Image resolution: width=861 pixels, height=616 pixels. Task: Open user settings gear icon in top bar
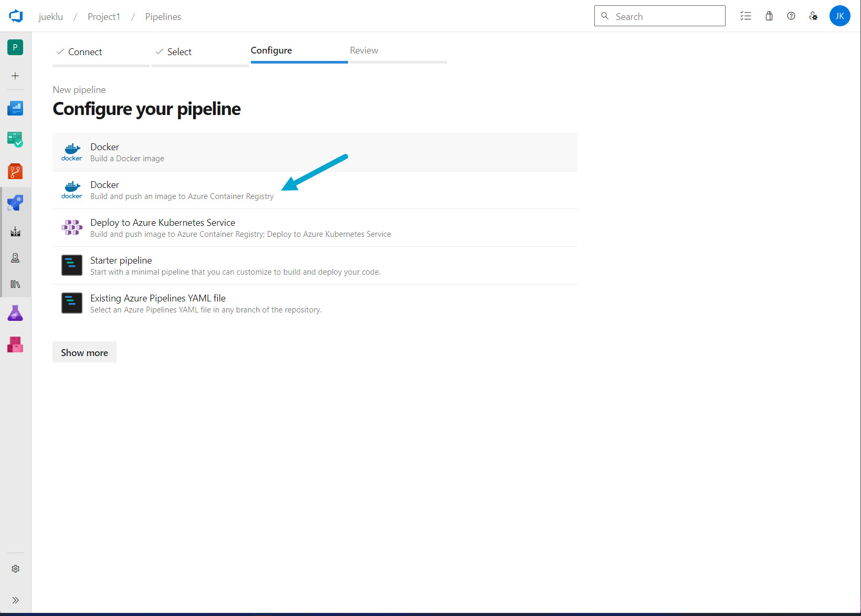point(813,16)
